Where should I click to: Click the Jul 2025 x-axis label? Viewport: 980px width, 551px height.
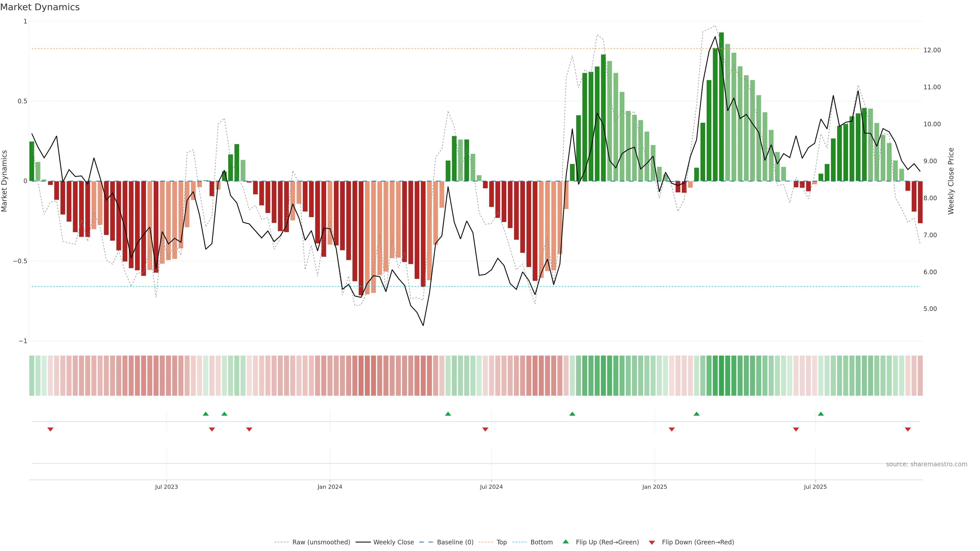pyautogui.click(x=815, y=487)
